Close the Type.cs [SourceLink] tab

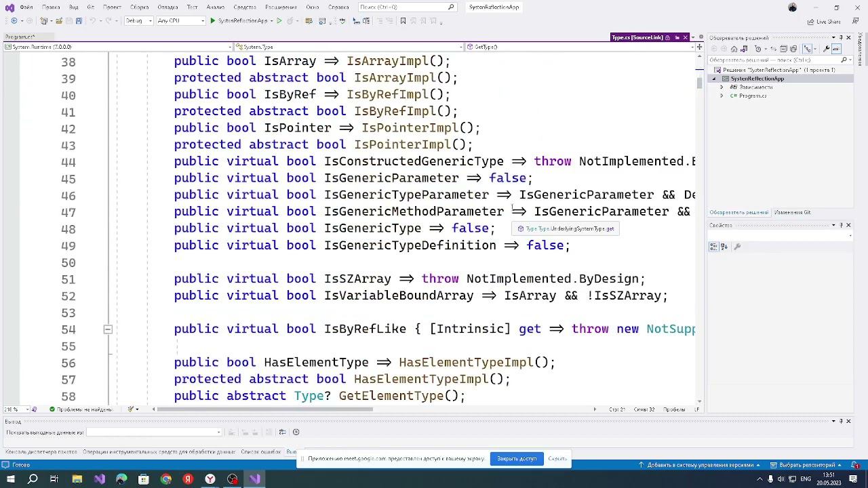click(685, 37)
